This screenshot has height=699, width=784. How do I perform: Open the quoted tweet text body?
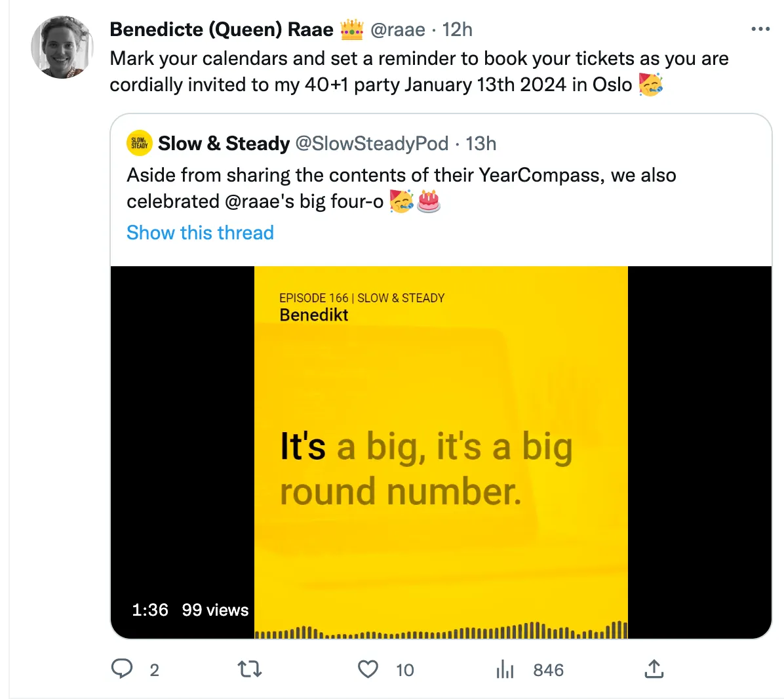(x=401, y=175)
